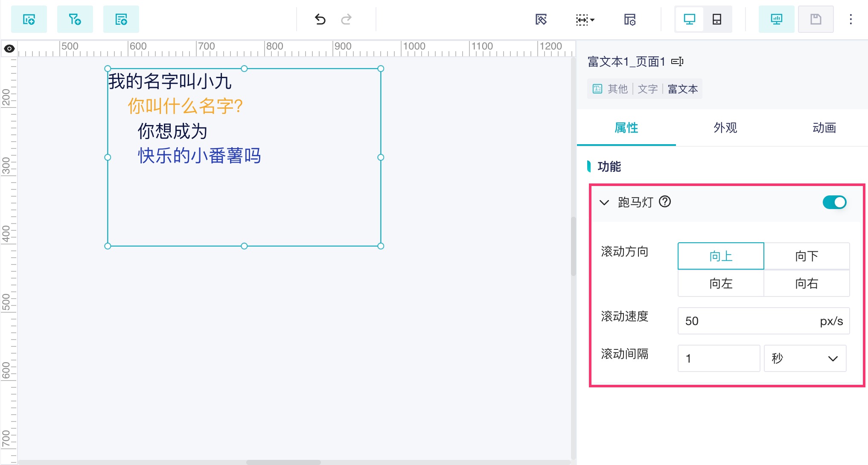Click the add filter icon

coord(75,19)
